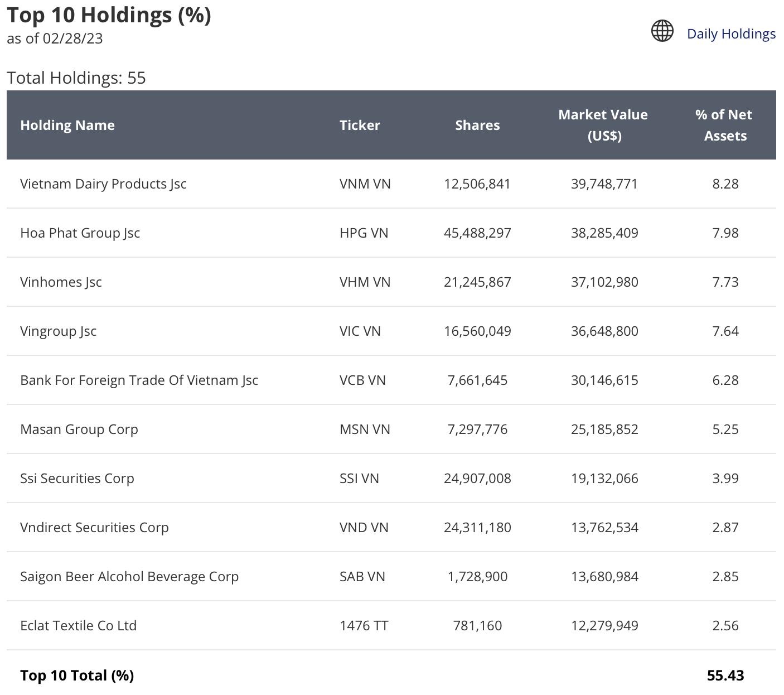784x695 pixels.
Task: Click market value 38,285,409
Action: point(604,233)
